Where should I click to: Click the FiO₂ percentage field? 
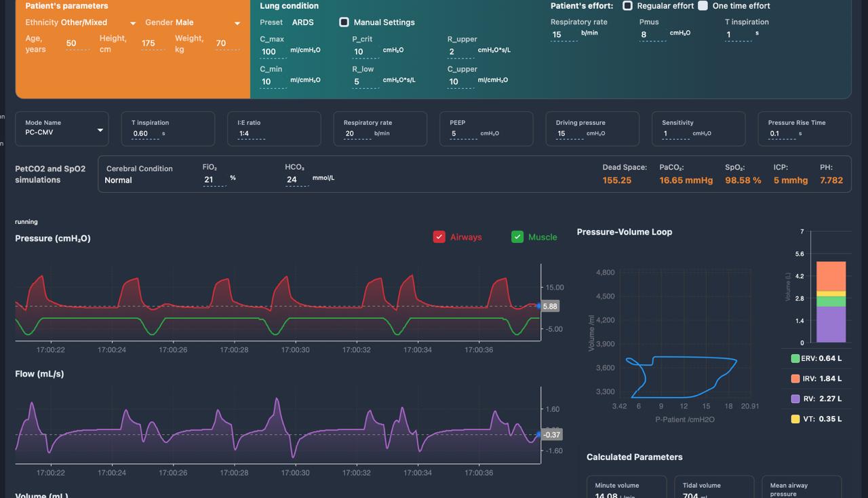click(x=214, y=180)
